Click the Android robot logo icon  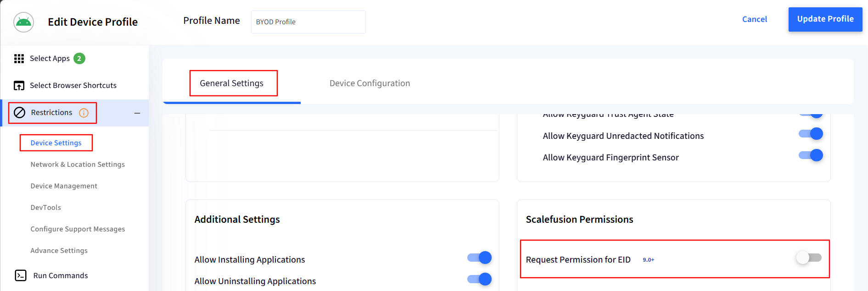(23, 22)
